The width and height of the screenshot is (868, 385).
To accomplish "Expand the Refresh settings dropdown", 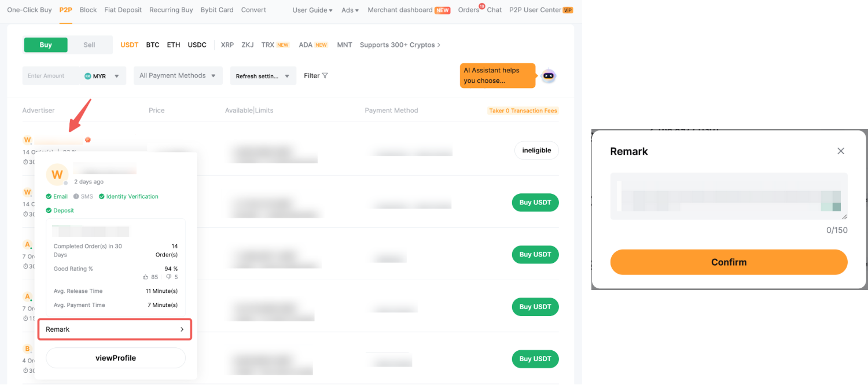I will tap(263, 76).
